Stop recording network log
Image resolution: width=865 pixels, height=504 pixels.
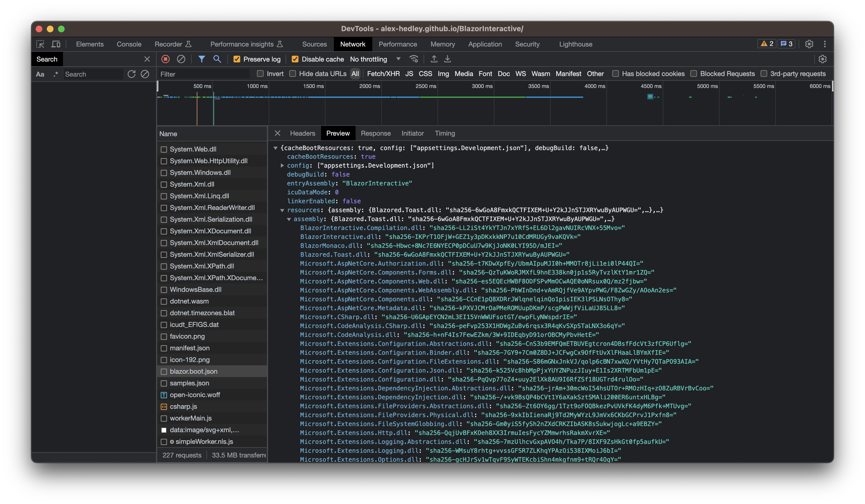click(166, 59)
